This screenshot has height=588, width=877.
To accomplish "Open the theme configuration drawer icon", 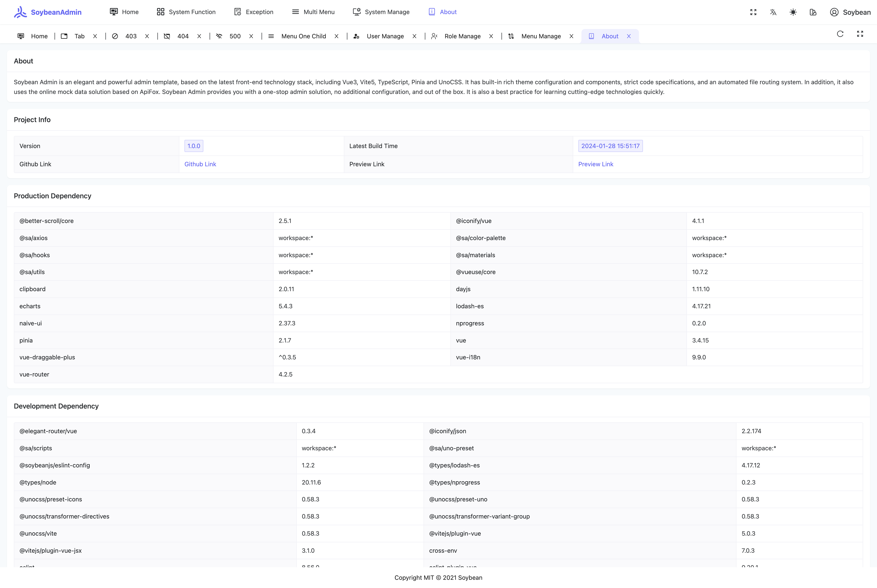I will coord(813,12).
